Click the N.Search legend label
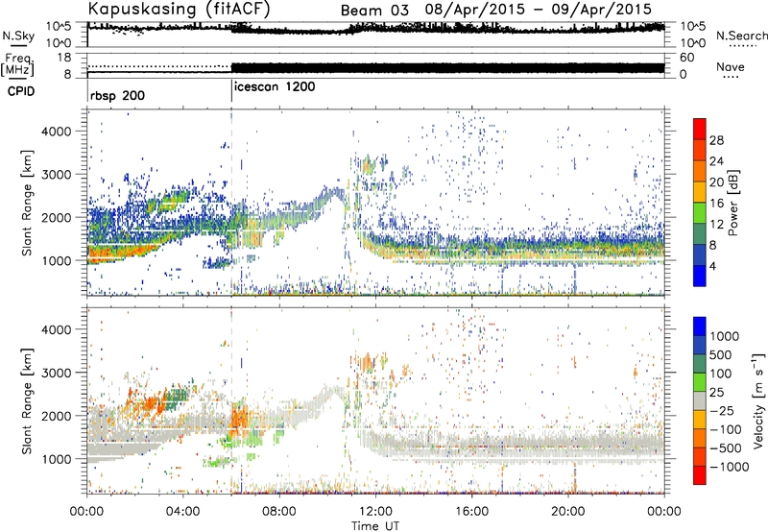The image size is (768, 532). 741,36
